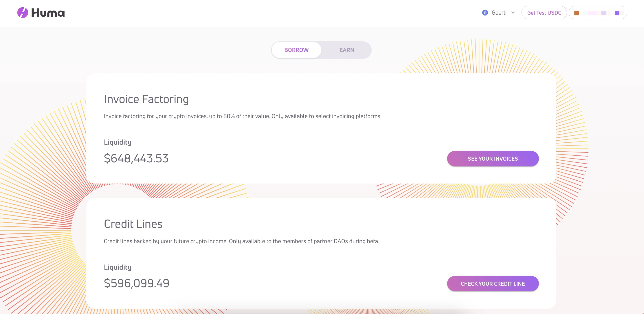Image resolution: width=644 pixels, height=314 pixels.
Task: Click the Liquidity label under Invoice Factoring
Action: coord(118,142)
